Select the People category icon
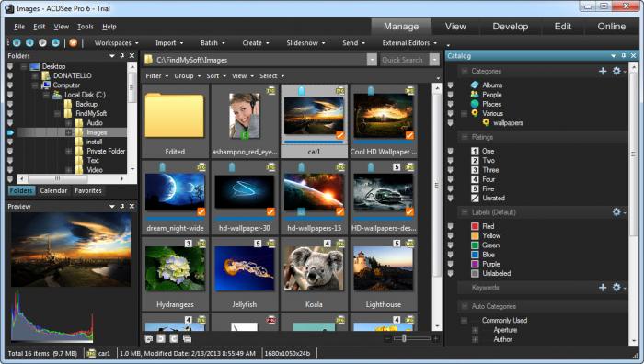This screenshot has height=364, width=644. click(475, 95)
